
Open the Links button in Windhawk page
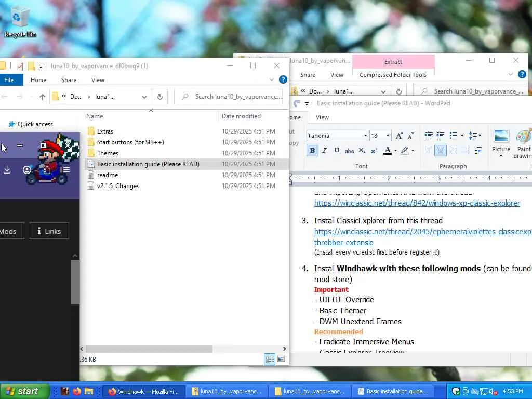pos(49,231)
